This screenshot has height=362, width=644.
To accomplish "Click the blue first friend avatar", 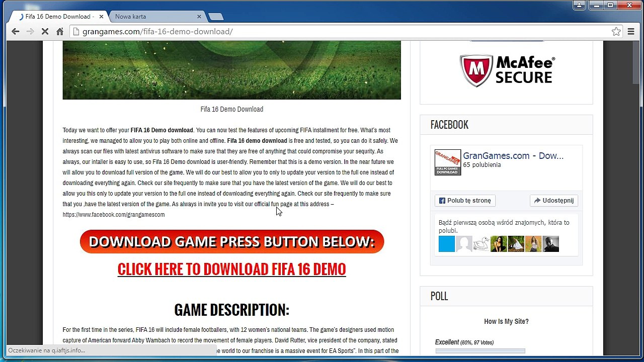I will tap(447, 244).
